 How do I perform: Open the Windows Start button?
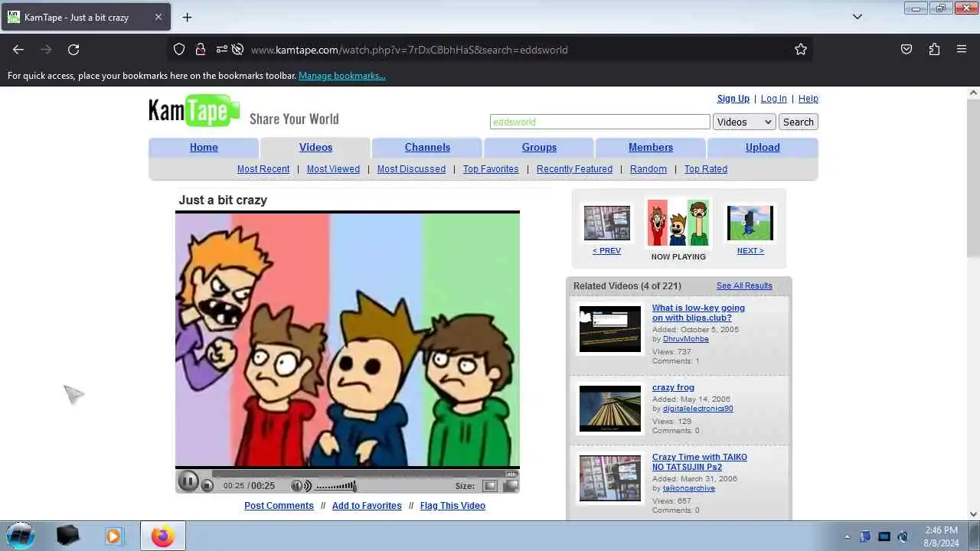click(x=21, y=536)
